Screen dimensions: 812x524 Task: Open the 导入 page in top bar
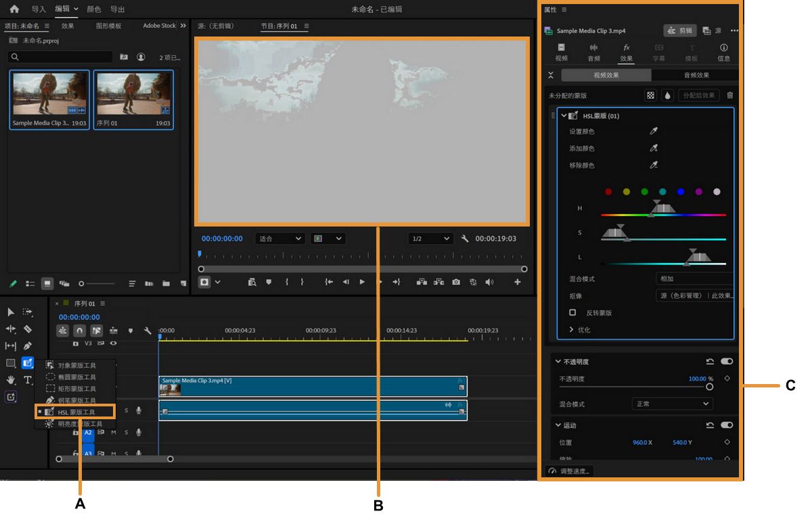(39, 9)
